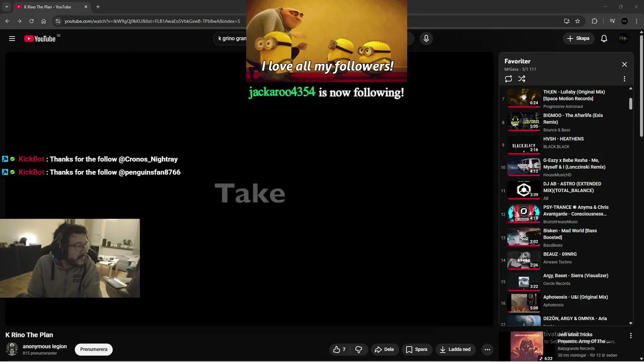Open the YouTube hamburger guide menu
This screenshot has width=644, height=362.
click(x=12, y=39)
